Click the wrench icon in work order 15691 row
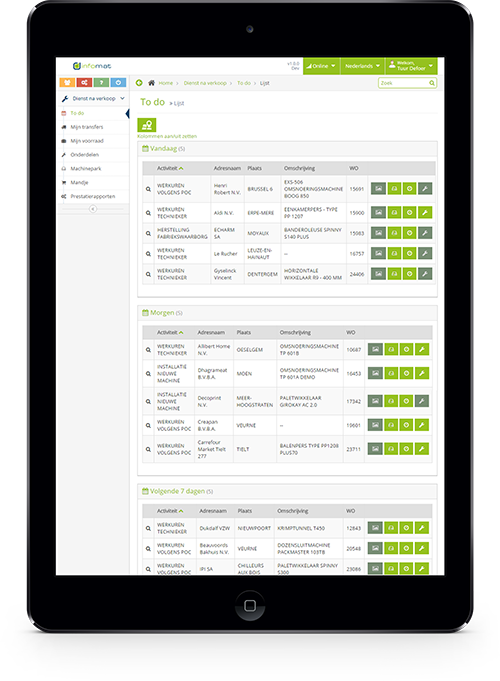Viewport: 500px width, 681px height. (x=425, y=189)
